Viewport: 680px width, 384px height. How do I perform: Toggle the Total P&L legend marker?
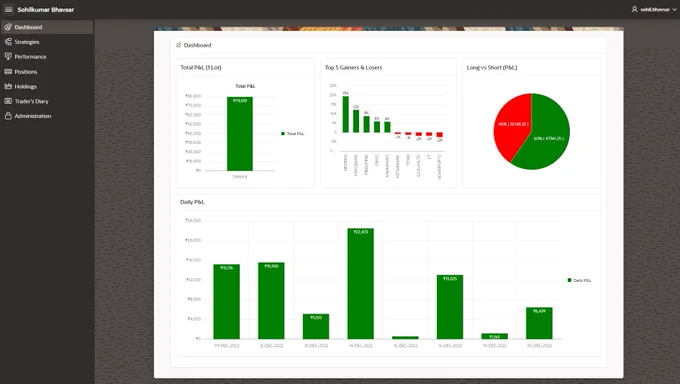(x=283, y=134)
